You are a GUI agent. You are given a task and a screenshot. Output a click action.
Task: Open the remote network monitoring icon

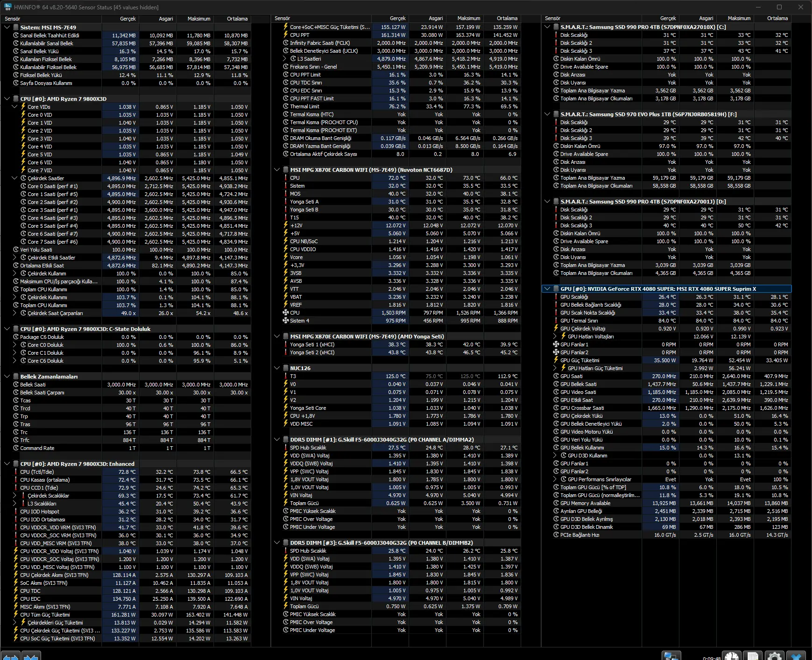[671, 656]
